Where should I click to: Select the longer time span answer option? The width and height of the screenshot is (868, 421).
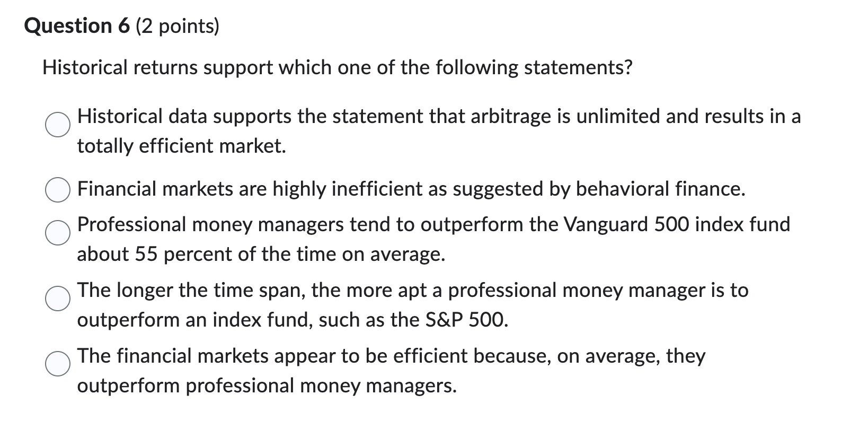click(57, 300)
